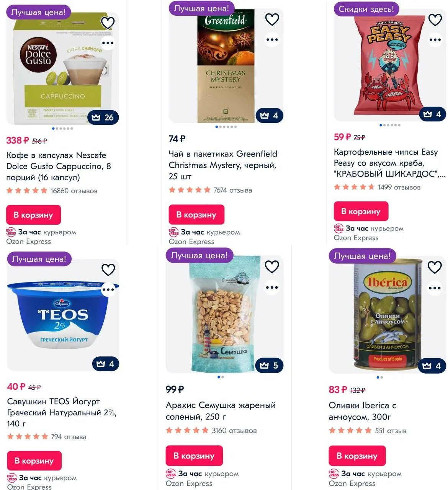Open three-dot menu on Greenfield tea
The width and height of the screenshot is (448, 490).
(272, 39)
